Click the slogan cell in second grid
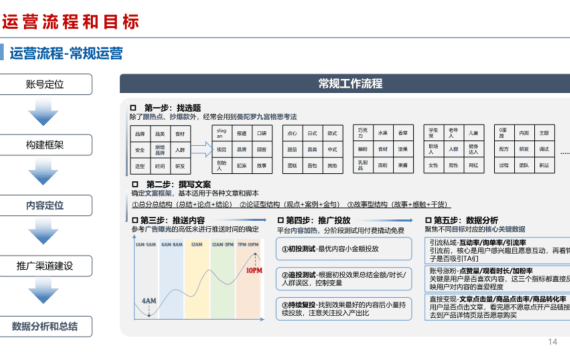 [x=222, y=133]
